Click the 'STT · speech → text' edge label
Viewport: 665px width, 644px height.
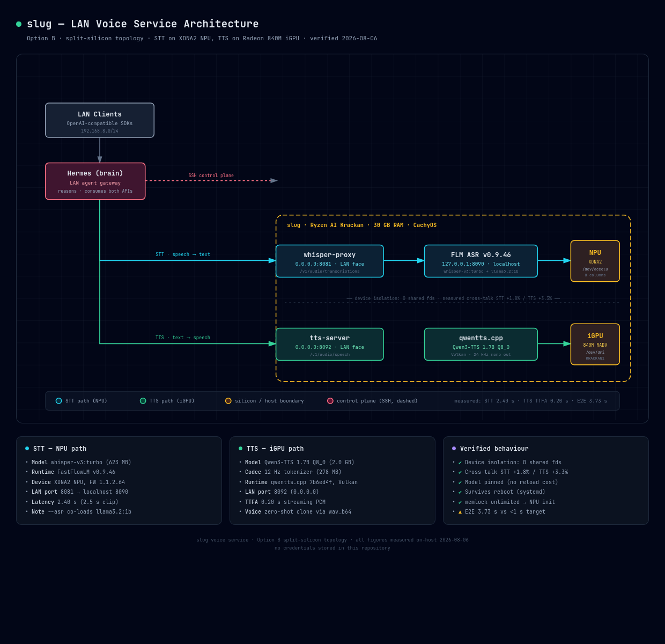183,255
